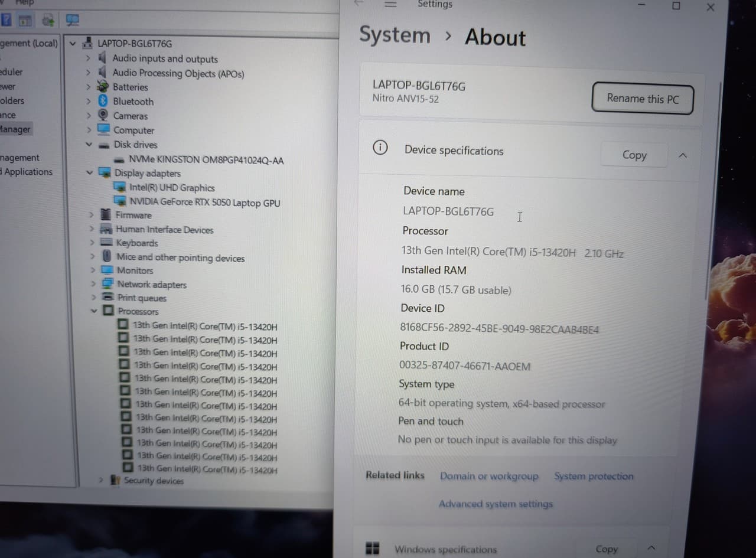Screen dimensions: 756x558
Task: Click the Audio Processing Objects icon
Action: (x=103, y=73)
